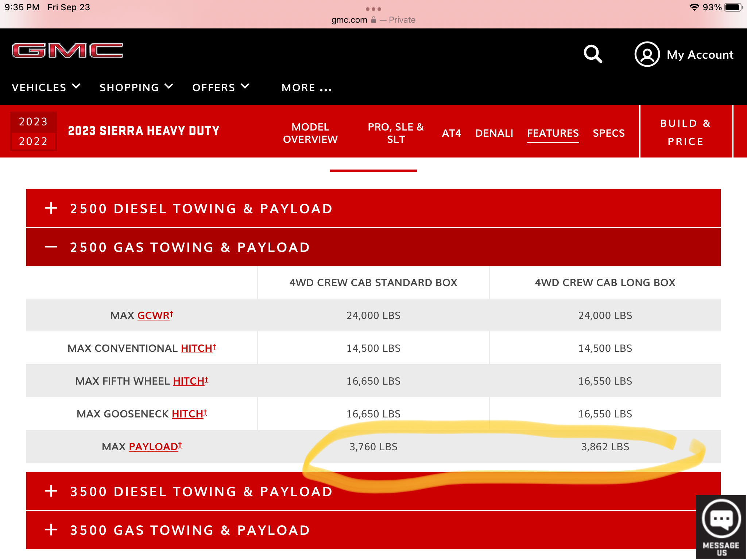The width and height of the screenshot is (747, 560).
Task: Open the Max Fifth Wheel HITCH link
Action: pyautogui.click(x=190, y=381)
